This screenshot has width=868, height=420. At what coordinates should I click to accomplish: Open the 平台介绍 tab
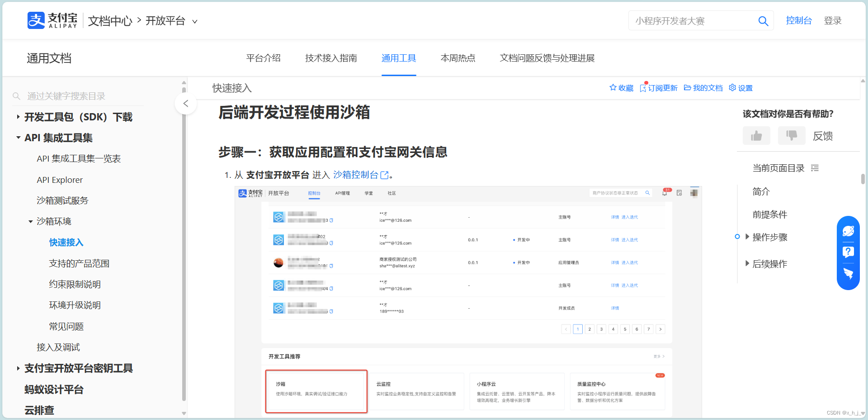pos(263,58)
